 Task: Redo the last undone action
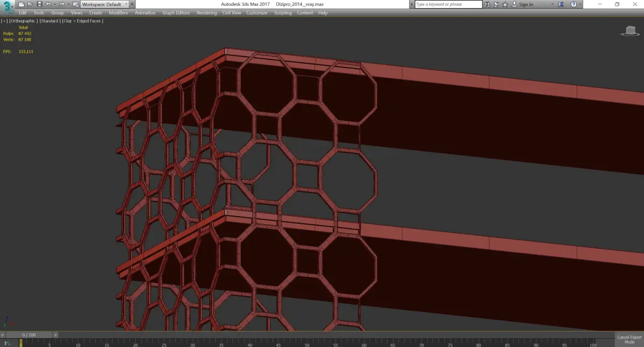[x=61, y=4]
